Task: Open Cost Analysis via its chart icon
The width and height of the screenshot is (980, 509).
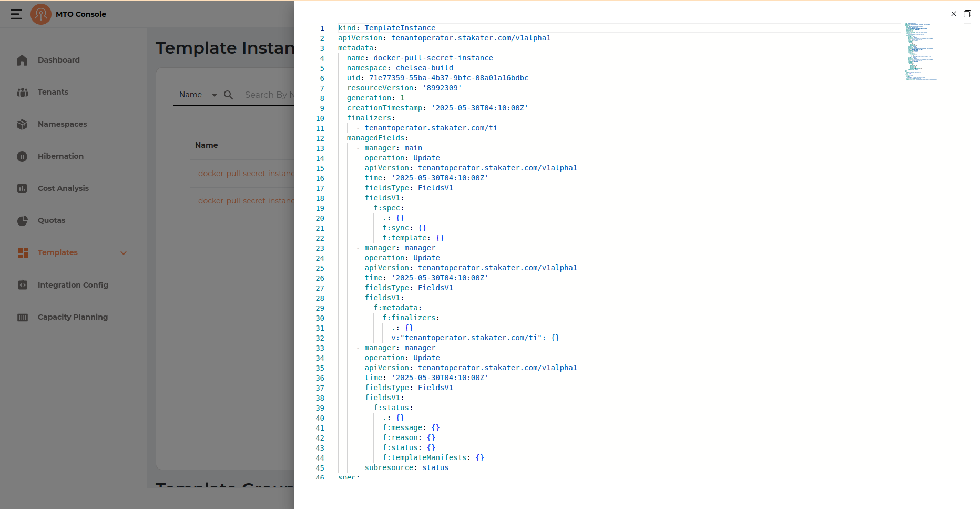Action: [x=23, y=188]
